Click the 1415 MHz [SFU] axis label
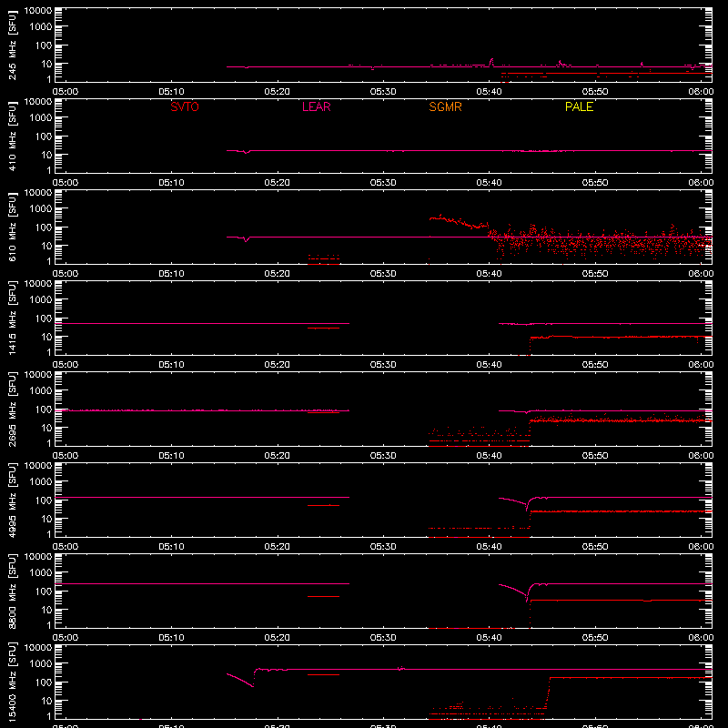The height and width of the screenshot is (728, 728). [13, 318]
